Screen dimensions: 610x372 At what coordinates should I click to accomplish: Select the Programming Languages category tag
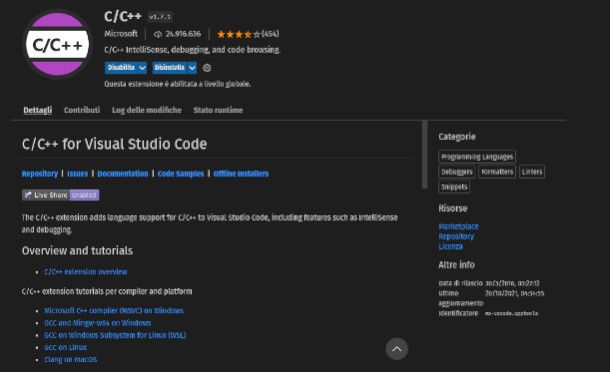coord(477,157)
